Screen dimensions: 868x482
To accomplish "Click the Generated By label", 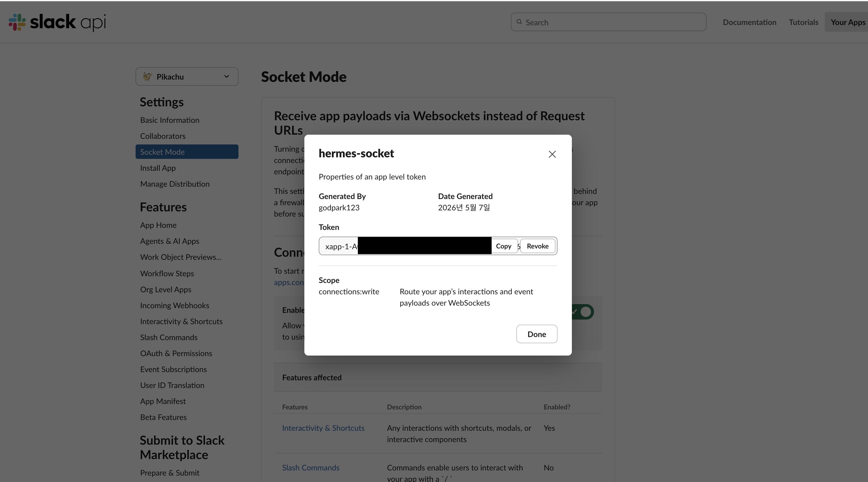I will pyautogui.click(x=342, y=196).
